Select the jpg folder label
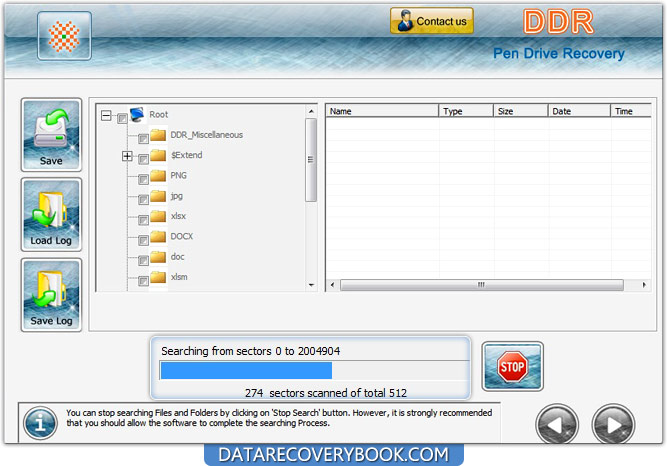667x466 pixels. 177,196
